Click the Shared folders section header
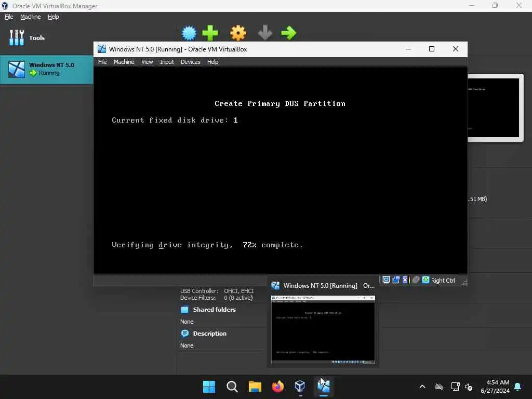Image resolution: width=532 pixels, height=399 pixels. [215, 310]
